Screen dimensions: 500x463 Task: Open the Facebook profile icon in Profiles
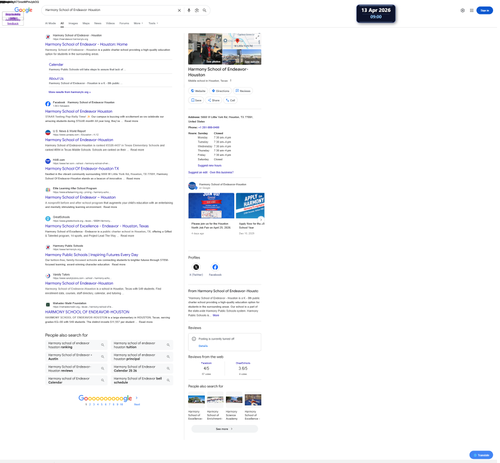tap(215, 267)
